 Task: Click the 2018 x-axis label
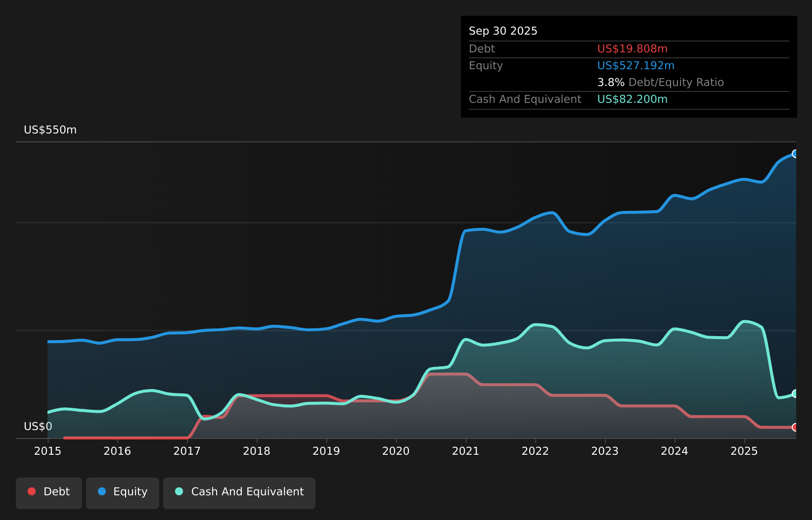pos(257,451)
